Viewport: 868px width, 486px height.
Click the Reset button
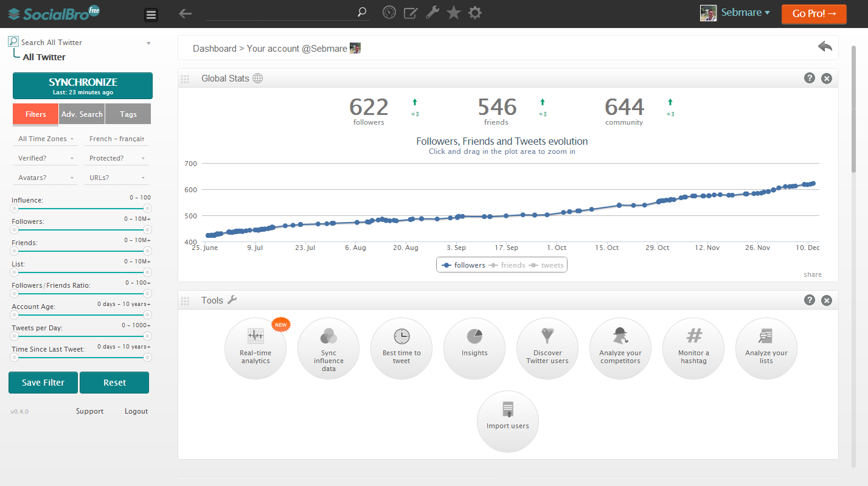point(114,383)
